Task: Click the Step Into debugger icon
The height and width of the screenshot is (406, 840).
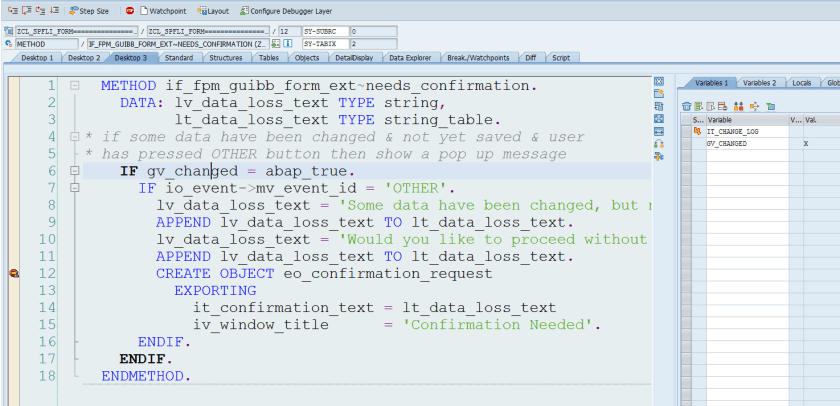Action: 13,11
